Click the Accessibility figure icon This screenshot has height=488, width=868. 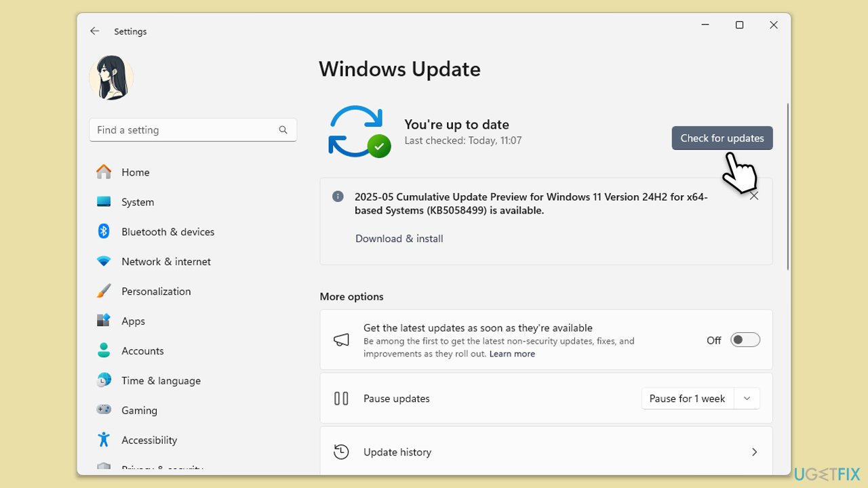point(104,440)
